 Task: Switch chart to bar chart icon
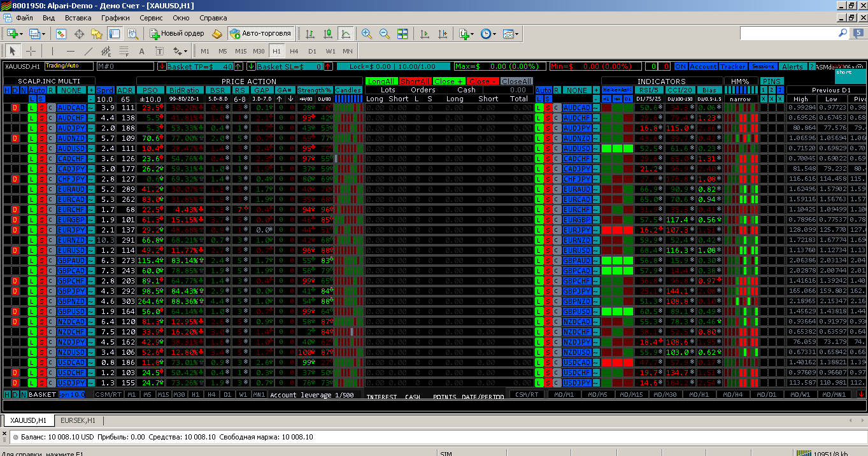[310, 34]
